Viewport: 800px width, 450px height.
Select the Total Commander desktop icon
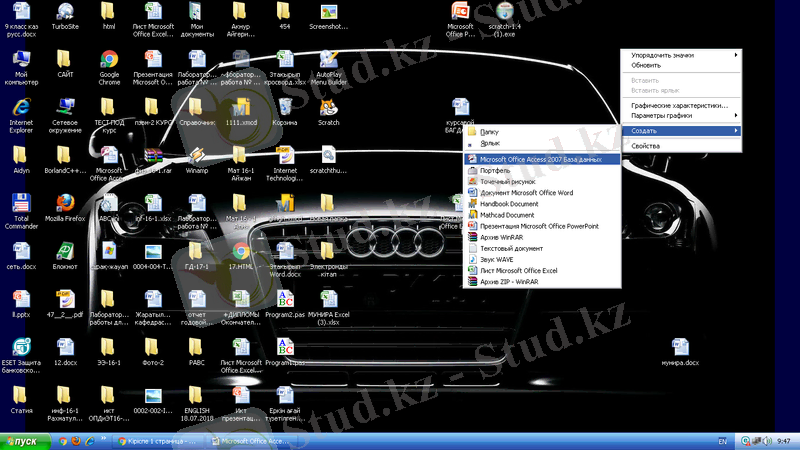21,204
